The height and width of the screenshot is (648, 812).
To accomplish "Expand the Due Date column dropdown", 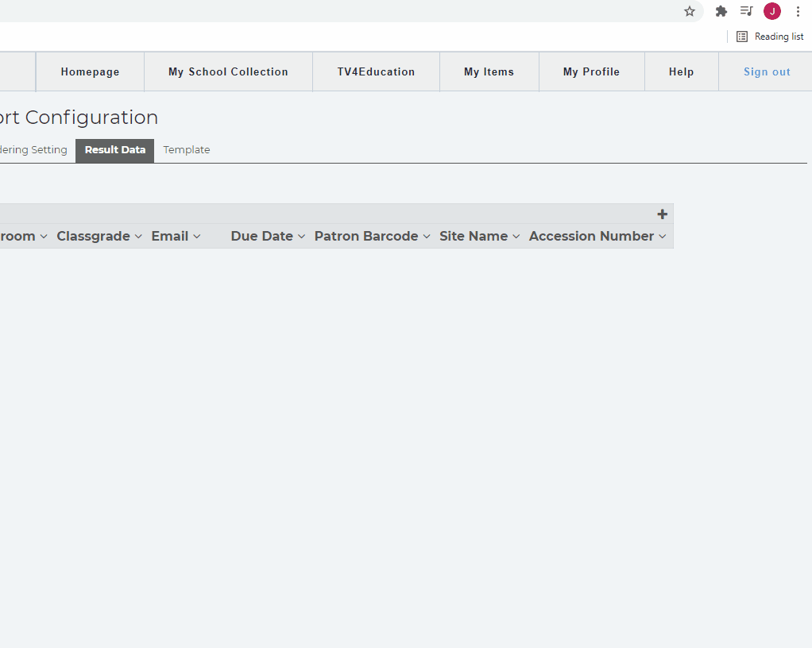I will [301, 237].
